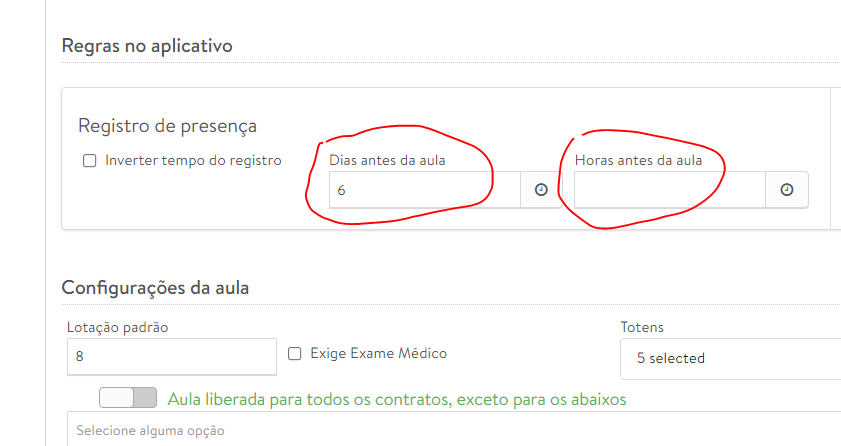Click the green 'Aula liberada para todos os contratos' text
Screen dimensions: 841x446
(x=397, y=399)
